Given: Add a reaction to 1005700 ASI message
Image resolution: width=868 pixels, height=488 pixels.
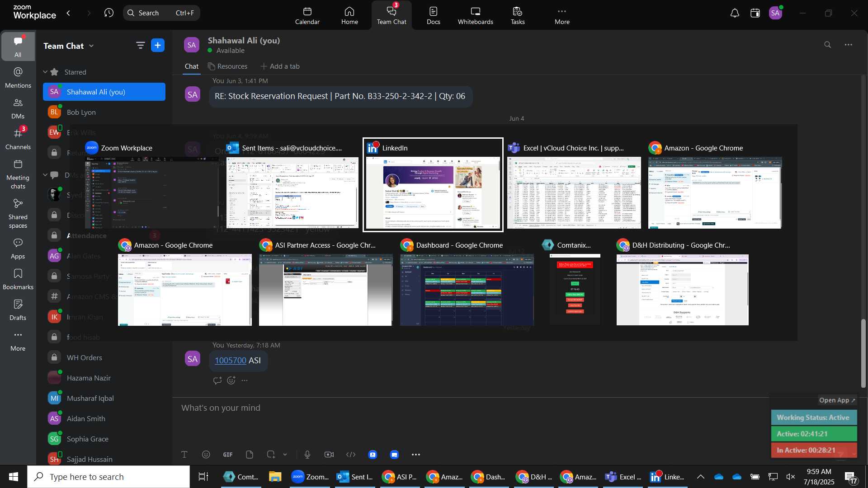Looking at the screenshot, I should (231, 380).
